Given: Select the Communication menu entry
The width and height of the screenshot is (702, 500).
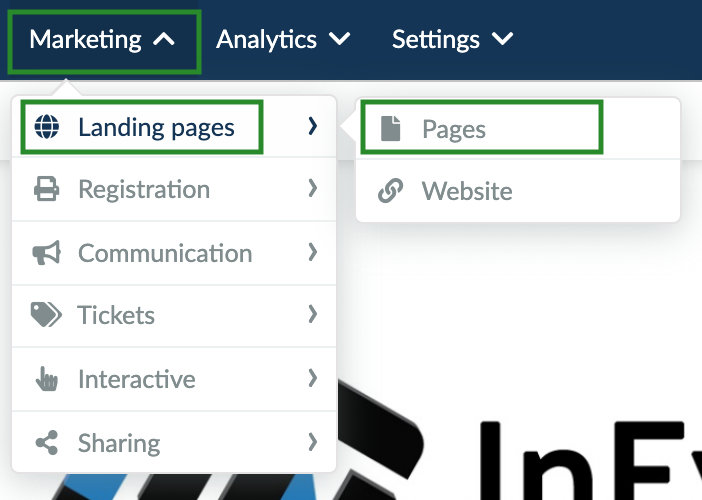Looking at the screenshot, I should (x=174, y=253).
